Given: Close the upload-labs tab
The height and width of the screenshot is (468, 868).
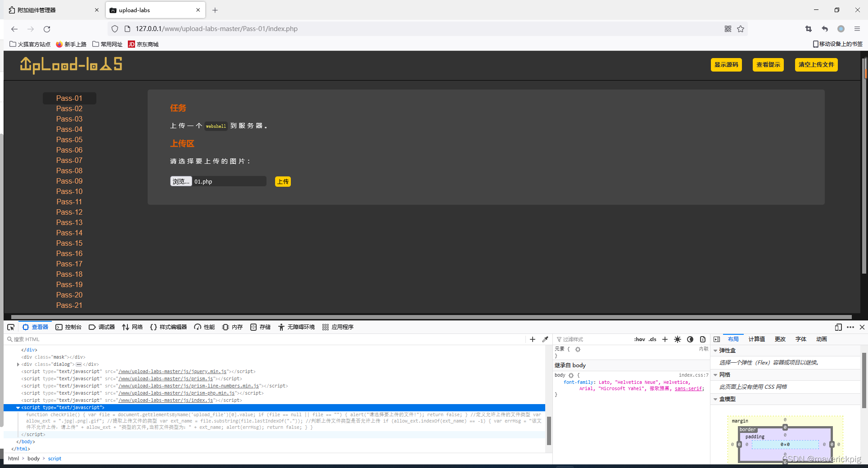Looking at the screenshot, I should pyautogui.click(x=198, y=10).
